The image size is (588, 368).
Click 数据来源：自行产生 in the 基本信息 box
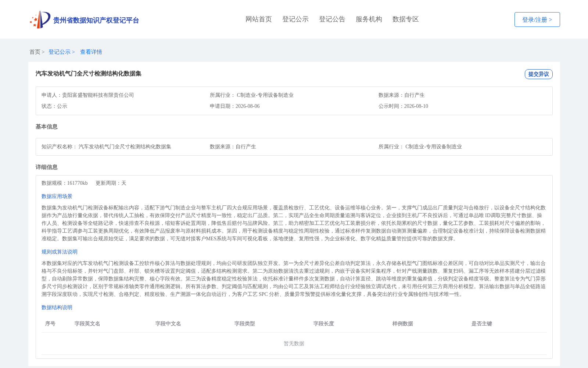tap(233, 146)
